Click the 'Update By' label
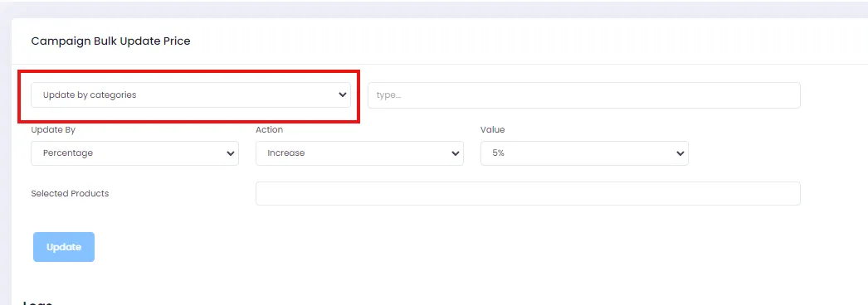The width and height of the screenshot is (868, 305). click(53, 130)
